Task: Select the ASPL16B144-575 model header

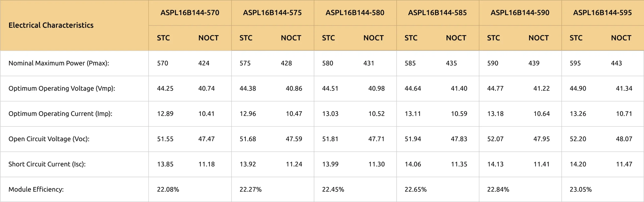Action: click(x=272, y=13)
